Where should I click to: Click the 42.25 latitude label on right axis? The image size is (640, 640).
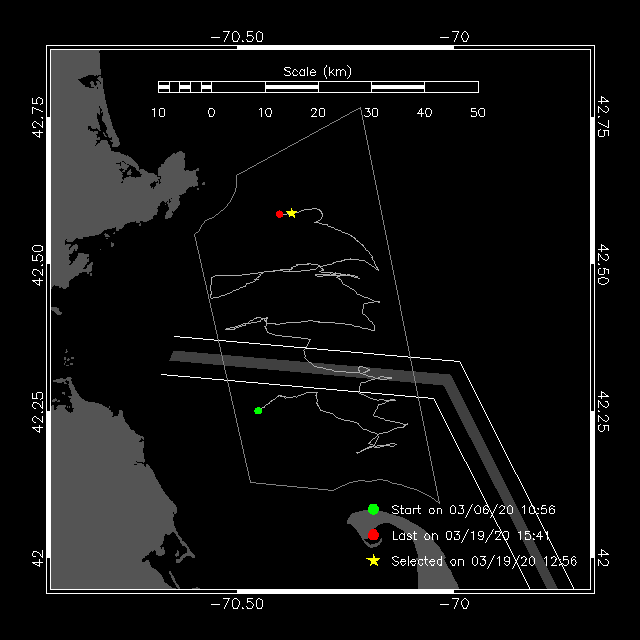[602, 415]
